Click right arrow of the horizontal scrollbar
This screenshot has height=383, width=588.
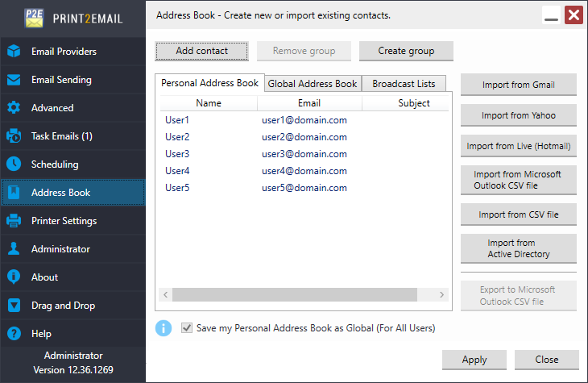(x=441, y=295)
